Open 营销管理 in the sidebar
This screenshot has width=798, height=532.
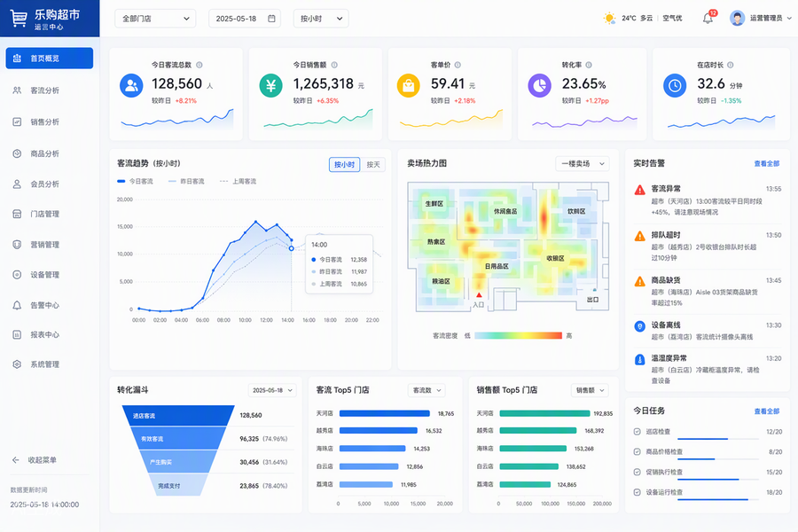[50, 245]
